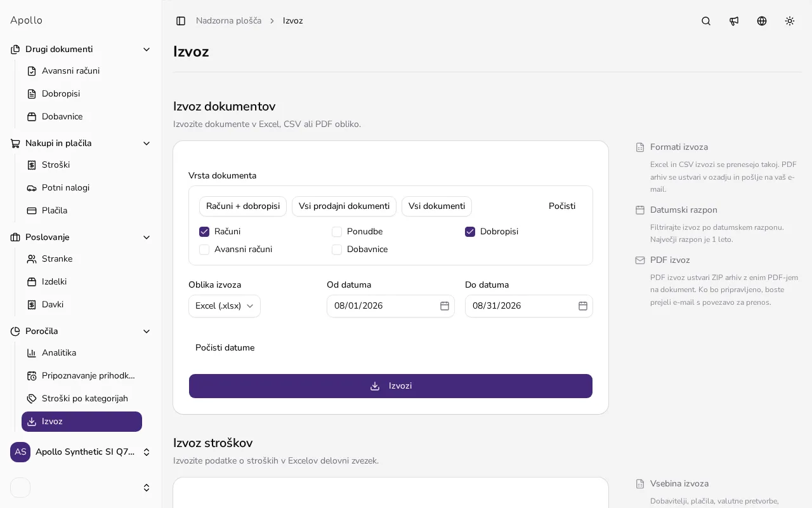Click the Vsi prodajni dokumenti preset
The width and height of the screenshot is (812, 508).
344,206
